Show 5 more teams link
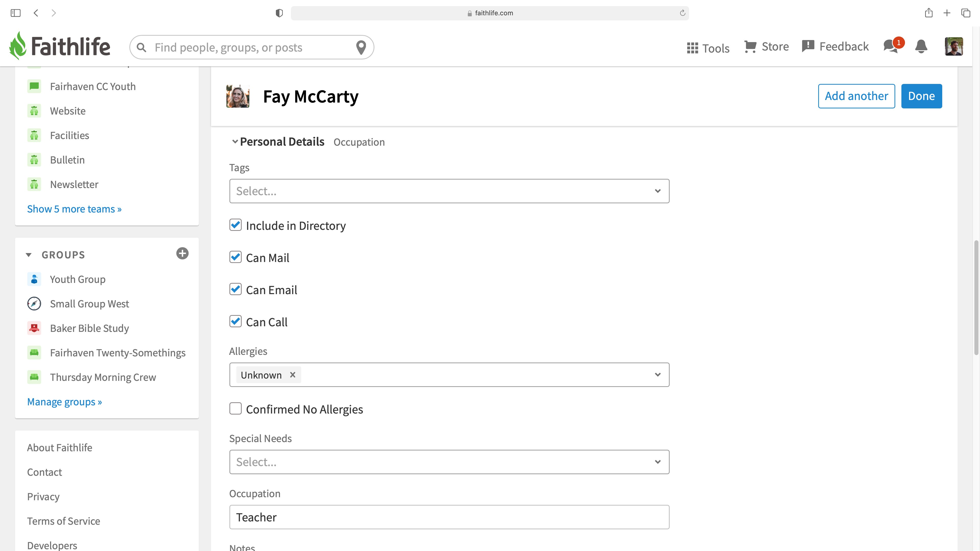The height and width of the screenshot is (551, 980). click(74, 209)
